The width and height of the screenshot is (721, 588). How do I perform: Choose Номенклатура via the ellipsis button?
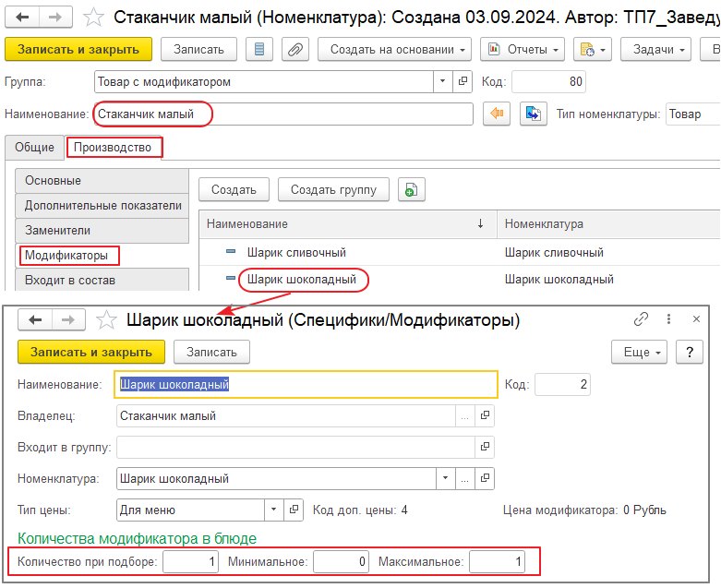tap(465, 478)
